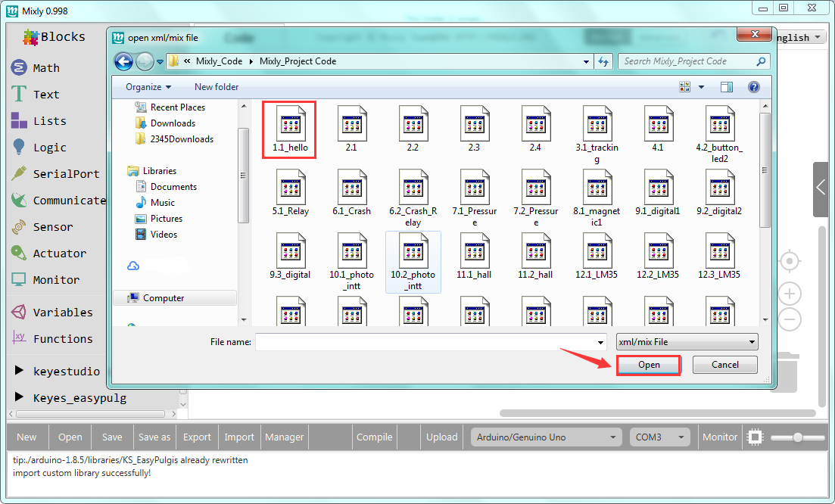Click the refresh icon beside address bar
The height and width of the screenshot is (504, 835).
(x=603, y=61)
